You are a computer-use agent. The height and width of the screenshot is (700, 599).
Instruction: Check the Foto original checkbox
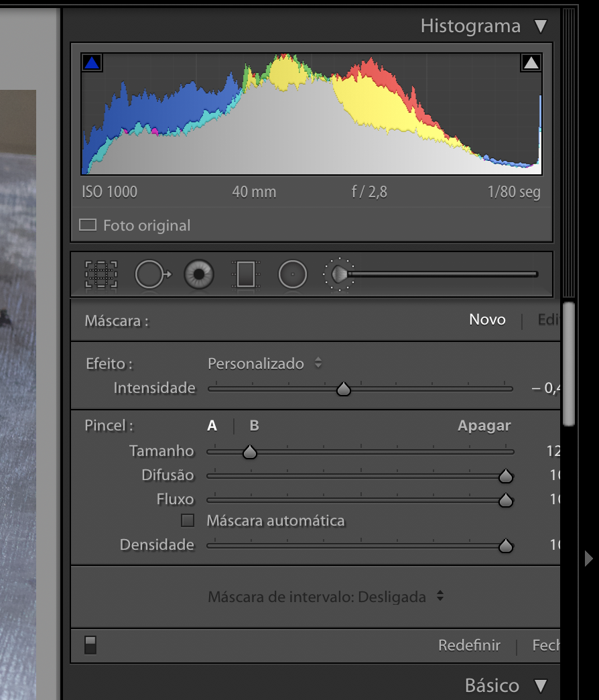pos(87,225)
